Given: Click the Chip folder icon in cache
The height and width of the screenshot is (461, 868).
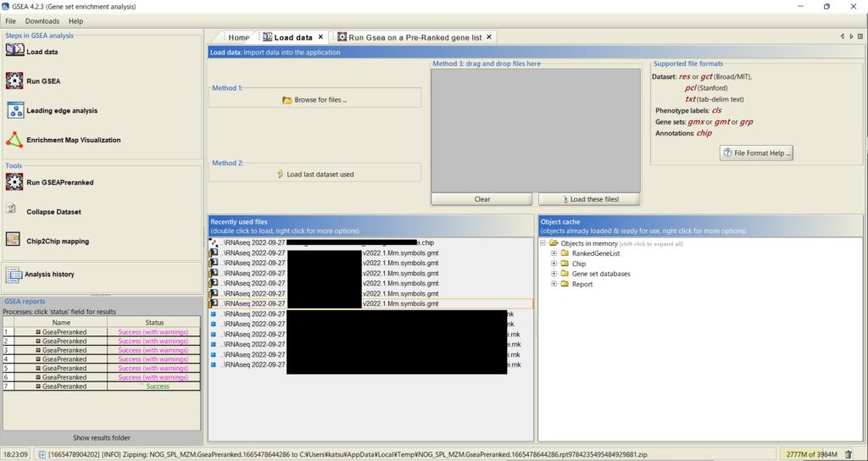Looking at the screenshot, I should click(x=565, y=264).
